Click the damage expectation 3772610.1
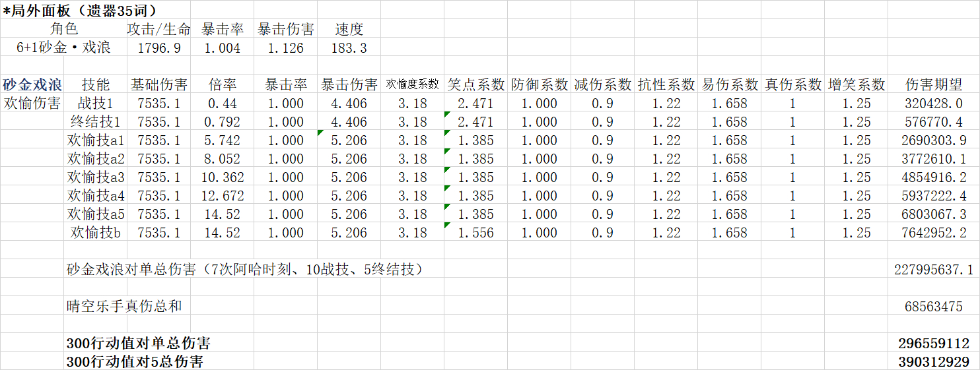 934,158
